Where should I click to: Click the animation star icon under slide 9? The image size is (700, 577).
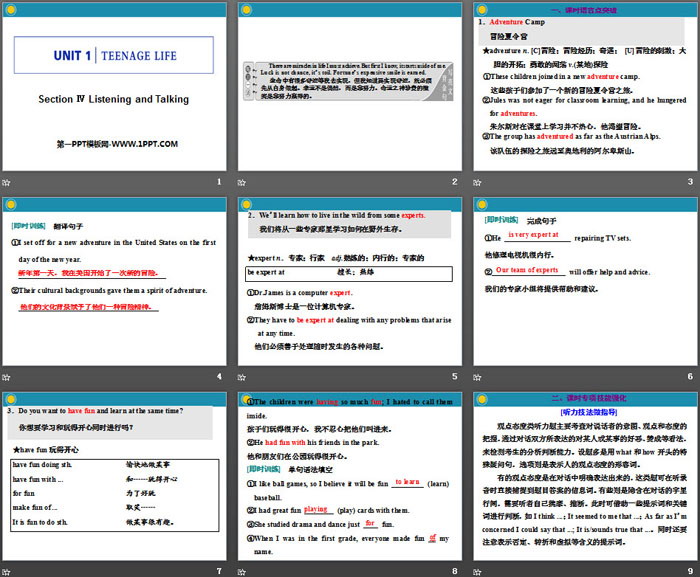click(477, 572)
